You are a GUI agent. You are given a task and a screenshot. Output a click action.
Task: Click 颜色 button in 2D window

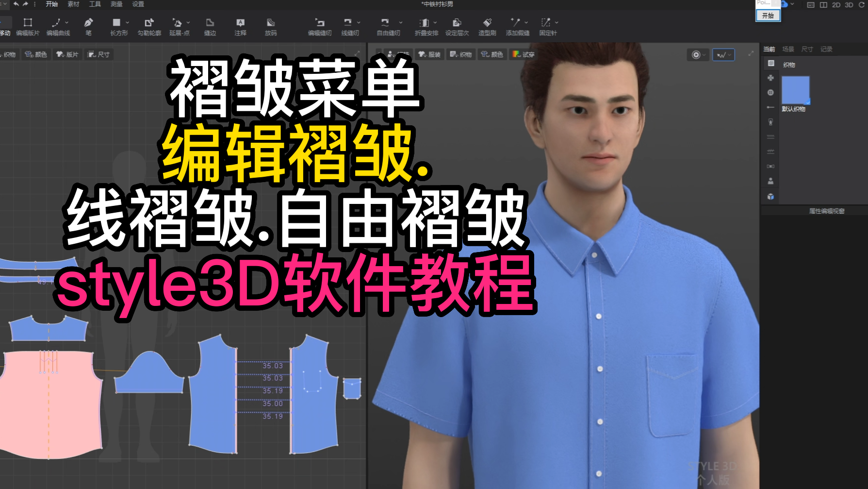tap(36, 54)
